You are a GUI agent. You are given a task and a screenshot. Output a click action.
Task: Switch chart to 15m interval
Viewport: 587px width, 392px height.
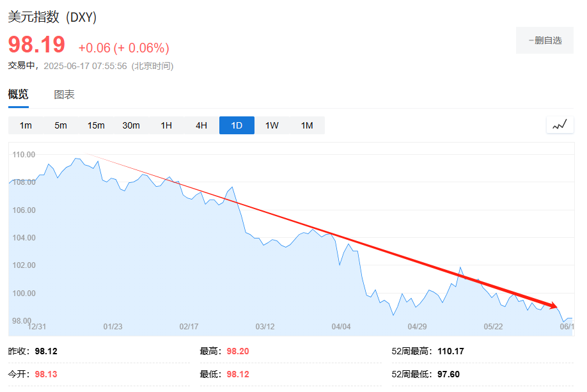96,125
